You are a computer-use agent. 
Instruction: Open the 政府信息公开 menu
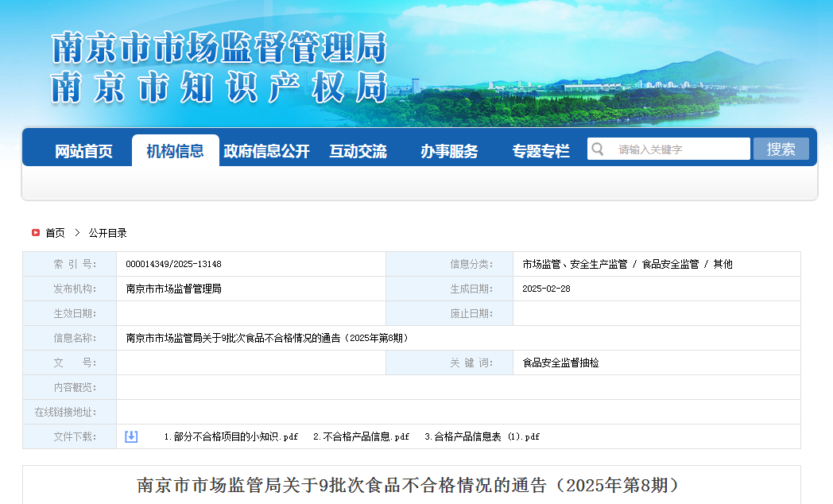(x=267, y=151)
